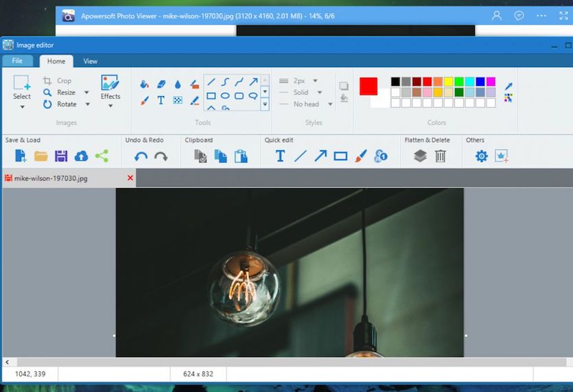
Task: Click the new file icon in Save & Load
Action: click(x=21, y=156)
